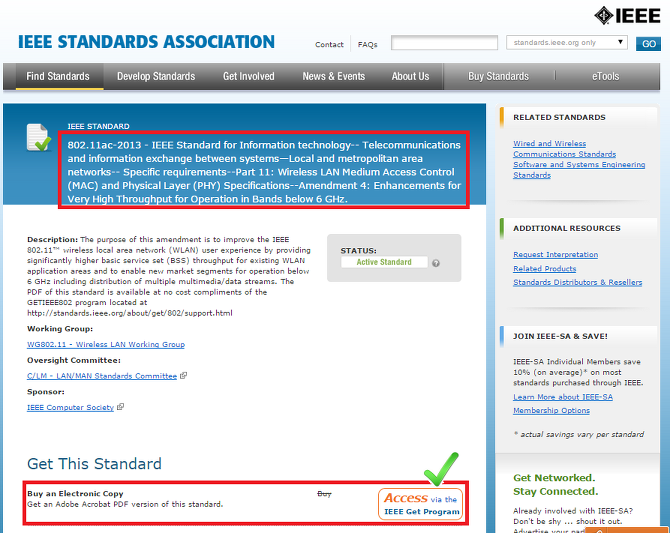Open the Buy Standards menu
The image size is (670, 533).
[x=498, y=77]
